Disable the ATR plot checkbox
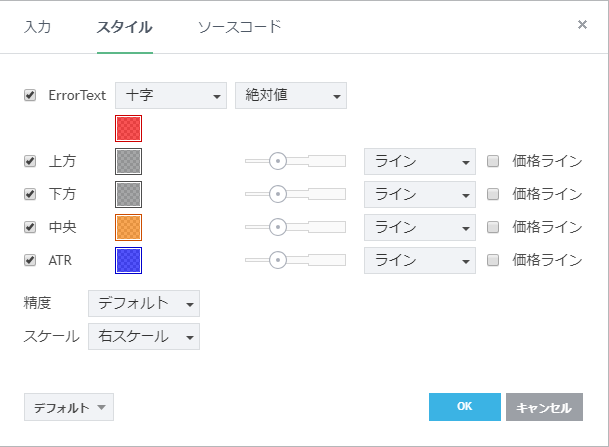Viewport: 609px width, 447px height. coord(30,260)
